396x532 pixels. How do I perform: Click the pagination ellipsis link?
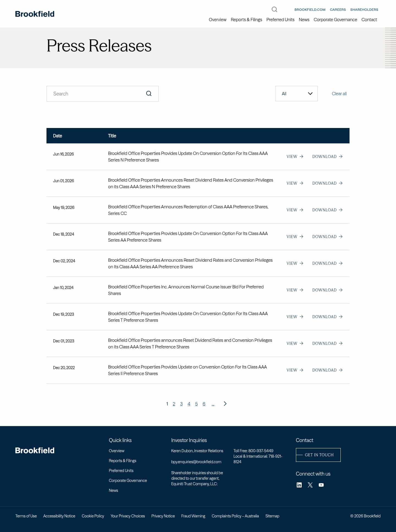pyautogui.click(x=213, y=404)
